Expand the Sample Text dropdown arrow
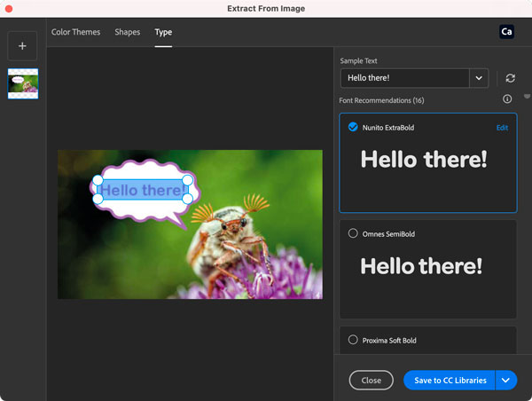 click(479, 78)
